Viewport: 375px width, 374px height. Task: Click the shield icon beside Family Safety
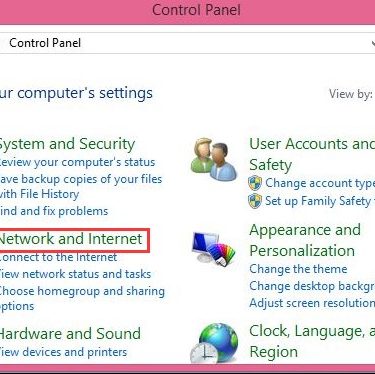[x=255, y=201]
